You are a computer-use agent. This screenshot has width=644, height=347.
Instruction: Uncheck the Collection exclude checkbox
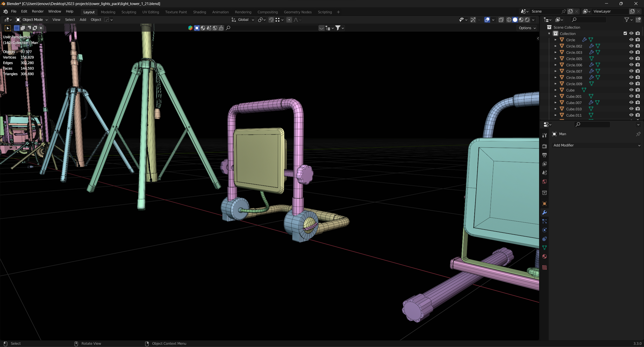pos(625,33)
